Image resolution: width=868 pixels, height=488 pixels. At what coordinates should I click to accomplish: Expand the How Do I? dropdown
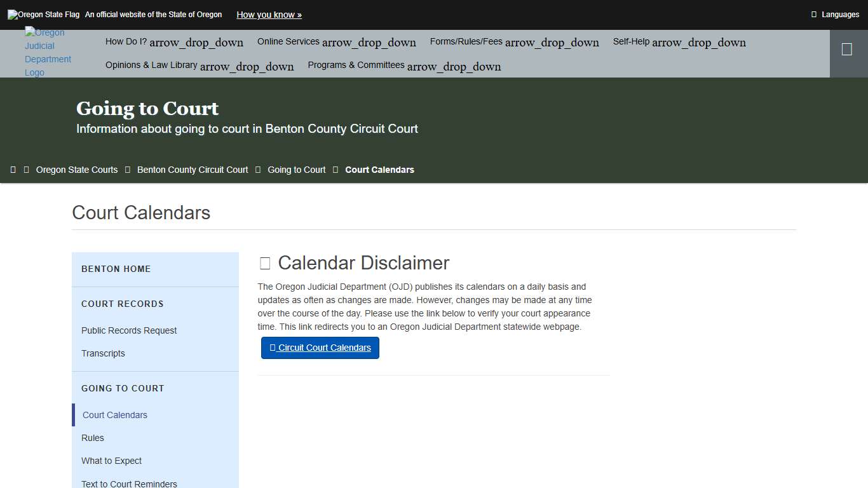(173, 41)
